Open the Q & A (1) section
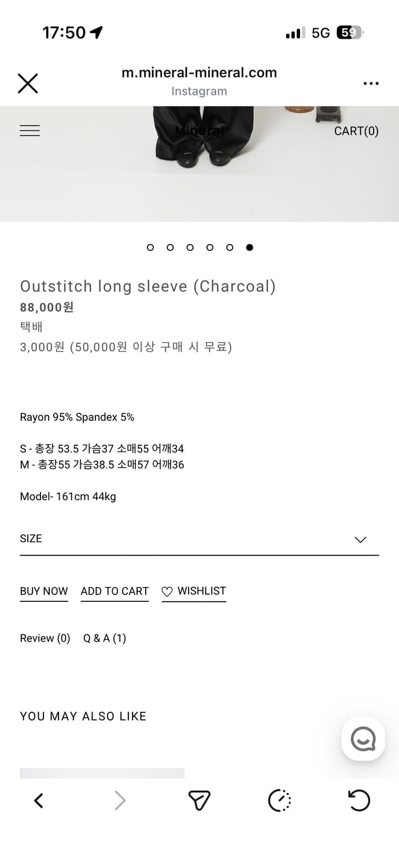 coord(104,638)
